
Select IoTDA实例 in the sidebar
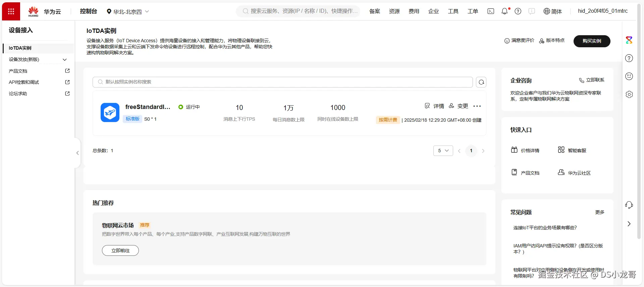(x=38, y=48)
